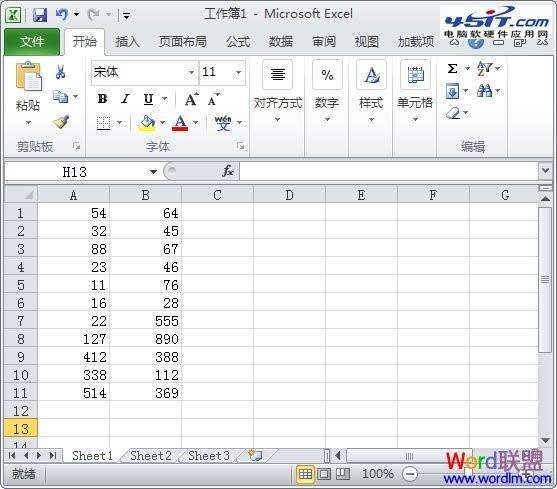The height and width of the screenshot is (489, 557).
Task: Switch to the 数据 Data tab
Action: coord(281,42)
